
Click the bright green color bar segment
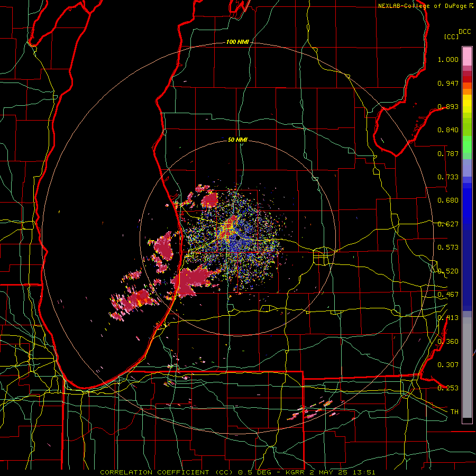(x=467, y=144)
